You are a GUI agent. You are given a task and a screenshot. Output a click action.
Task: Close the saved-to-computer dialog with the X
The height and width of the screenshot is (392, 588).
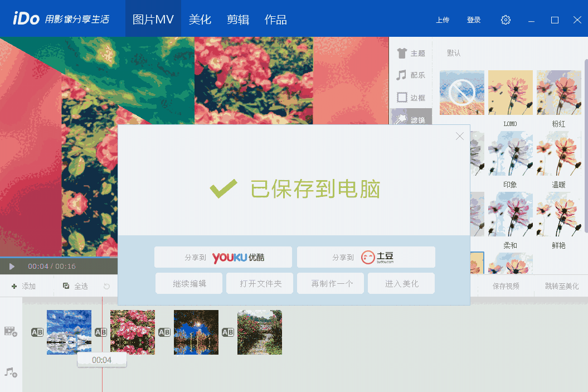459,135
